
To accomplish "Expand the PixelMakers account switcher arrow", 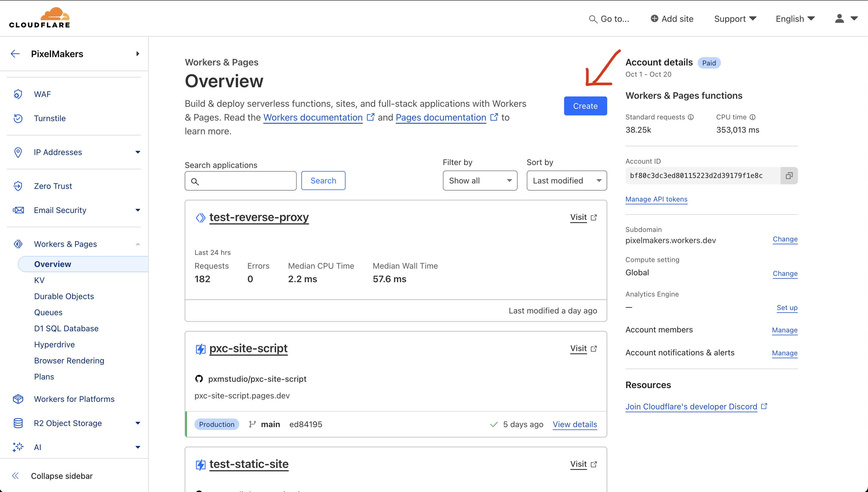I will [138, 54].
